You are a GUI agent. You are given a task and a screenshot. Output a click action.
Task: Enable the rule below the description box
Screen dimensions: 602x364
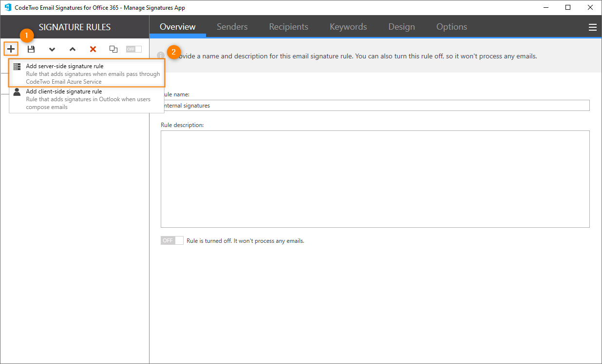(x=171, y=240)
